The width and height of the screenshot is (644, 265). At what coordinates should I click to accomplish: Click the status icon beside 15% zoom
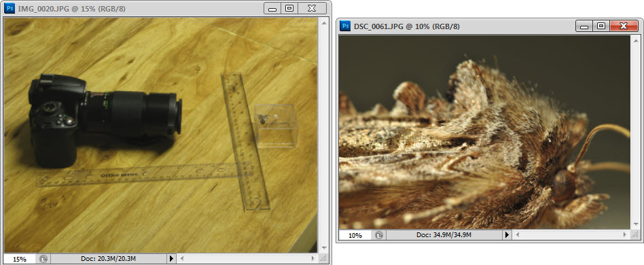click(x=43, y=259)
